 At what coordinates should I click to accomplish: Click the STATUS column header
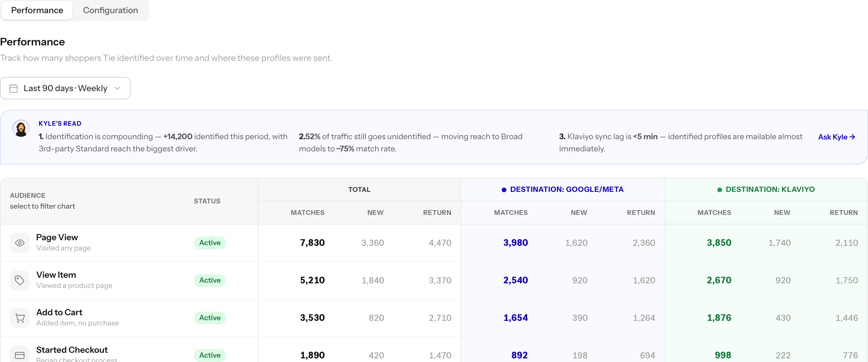click(x=207, y=201)
